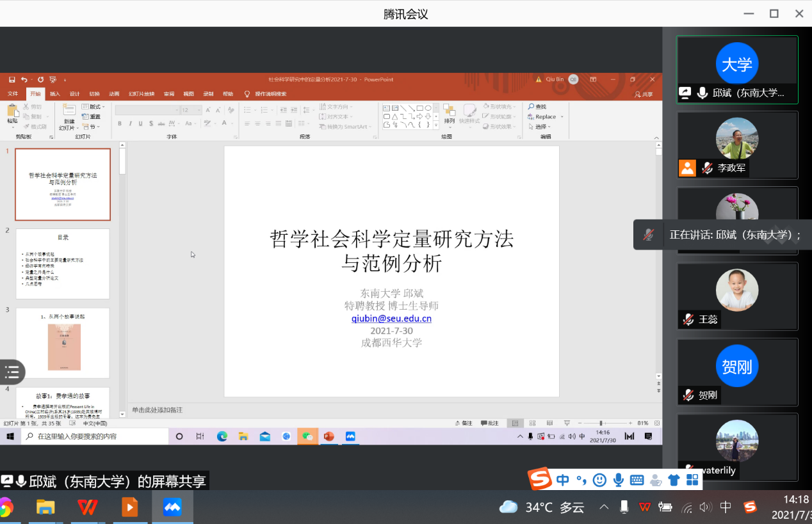Open the 设计 ribbon tab
Image resolution: width=812 pixels, height=524 pixels.
(74, 94)
